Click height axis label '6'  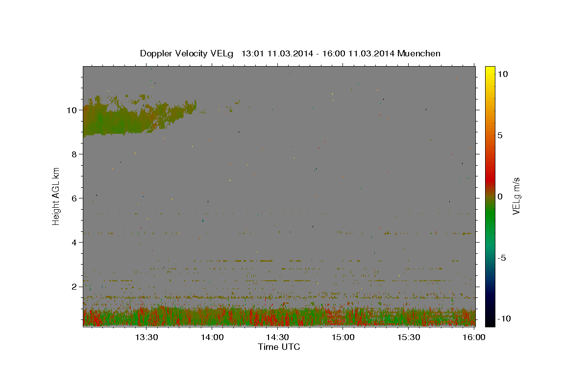[x=75, y=198]
